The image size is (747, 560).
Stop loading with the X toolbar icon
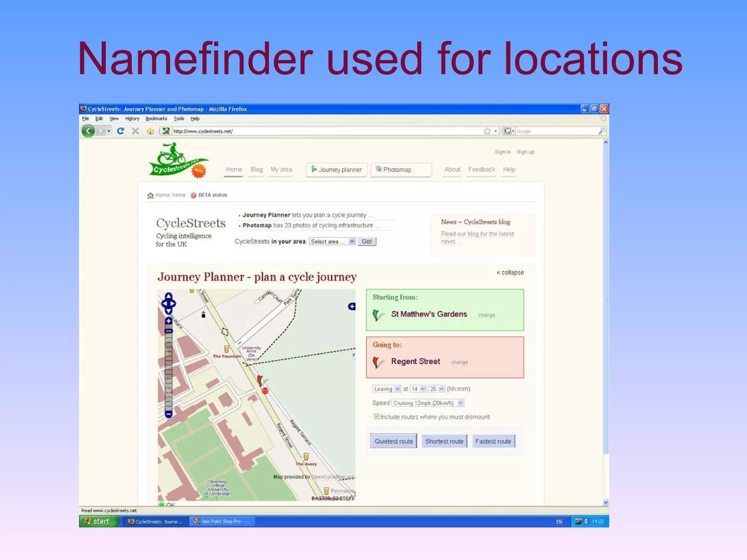[x=135, y=131]
